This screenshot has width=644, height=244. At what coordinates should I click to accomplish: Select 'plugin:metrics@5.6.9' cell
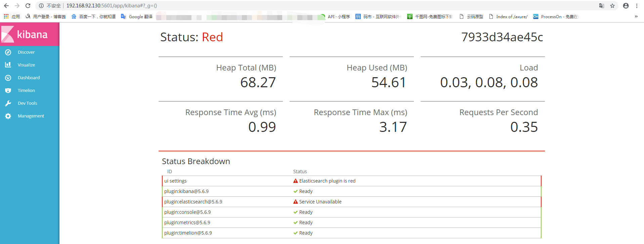[187, 223]
